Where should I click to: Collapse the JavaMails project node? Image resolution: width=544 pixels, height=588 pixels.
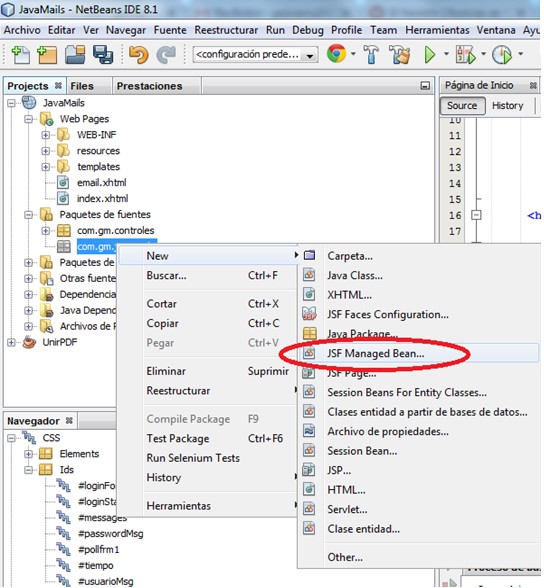tap(12, 103)
